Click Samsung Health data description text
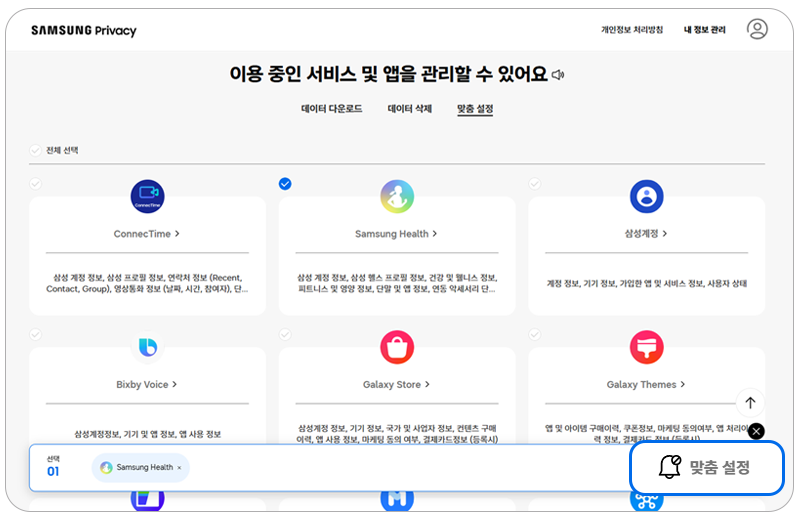Image resolution: width=800 pixels, height=515 pixels. click(397, 283)
